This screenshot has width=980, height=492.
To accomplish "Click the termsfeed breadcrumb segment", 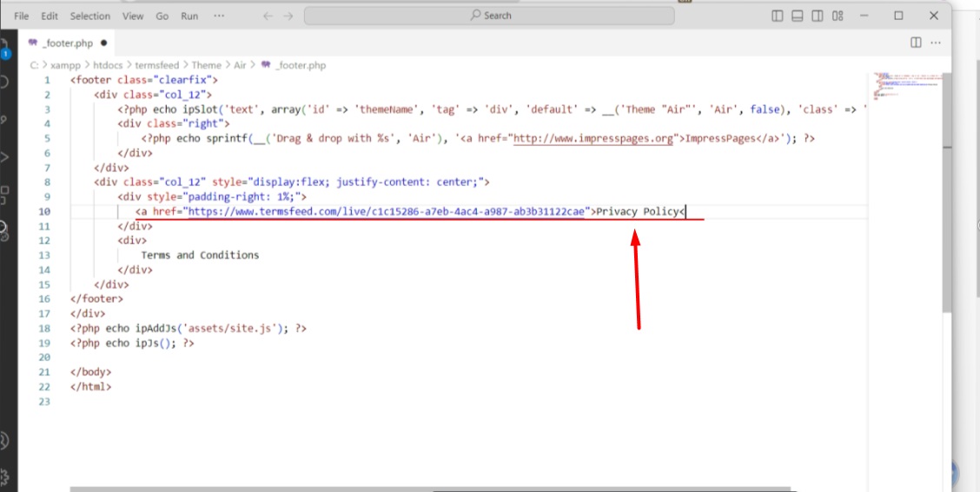I will tap(157, 65).
